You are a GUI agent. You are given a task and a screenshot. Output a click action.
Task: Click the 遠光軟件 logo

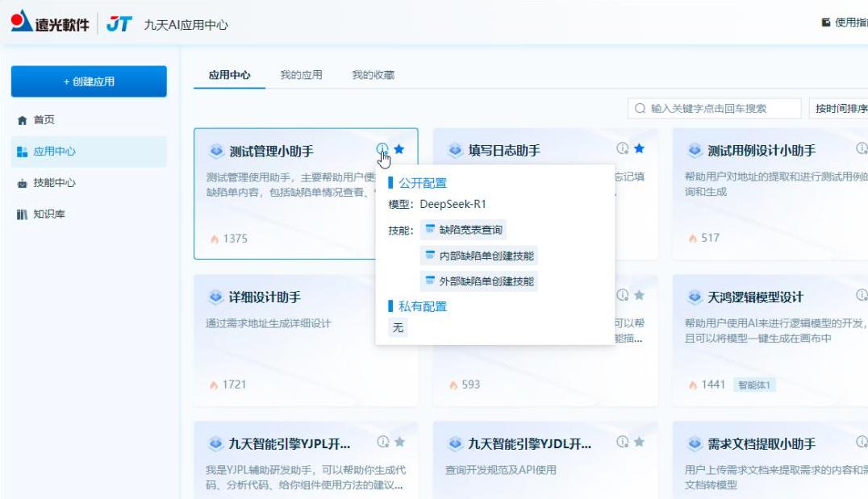[50, 22]
